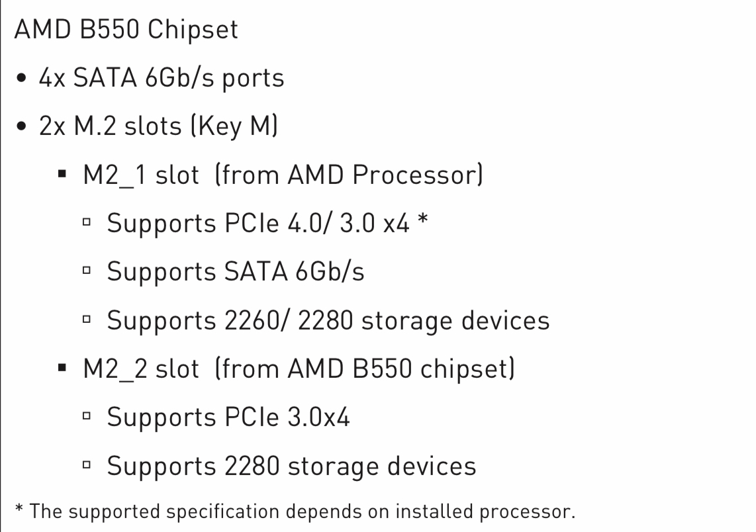Screen dimensions: 756x532
Task: Click the "Supports SATA 6Gb/s" line
Action: click(x=236, y=272)
